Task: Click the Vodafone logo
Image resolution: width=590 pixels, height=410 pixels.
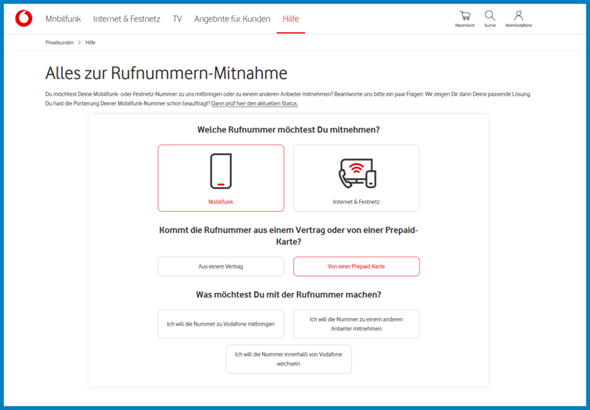Action: pos(24,18)
